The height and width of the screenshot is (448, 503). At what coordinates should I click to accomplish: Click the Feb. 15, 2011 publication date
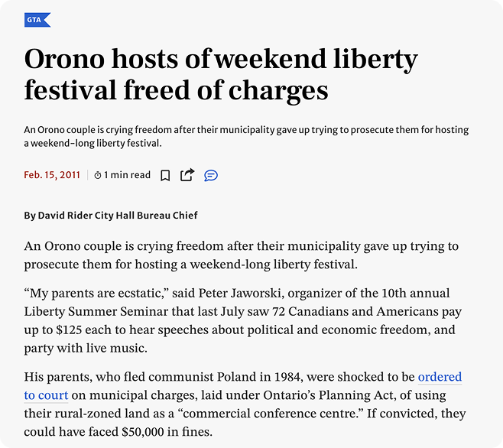[x=52, y=175]
